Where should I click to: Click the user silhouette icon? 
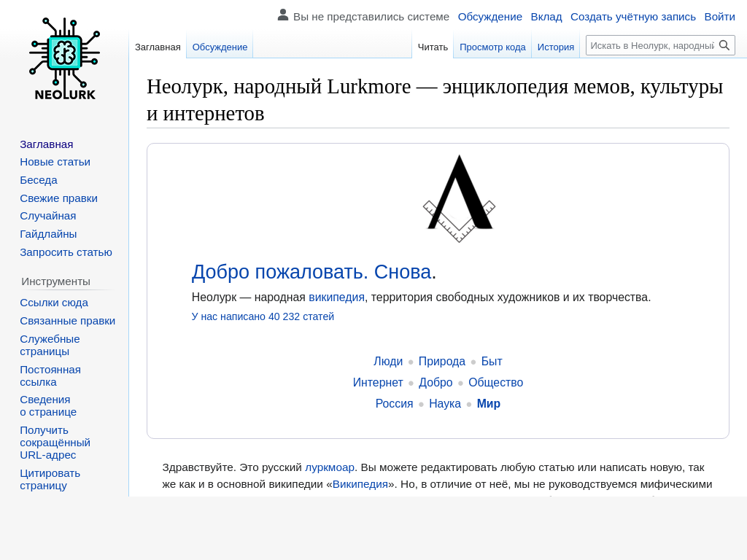(x=283, y=15)
